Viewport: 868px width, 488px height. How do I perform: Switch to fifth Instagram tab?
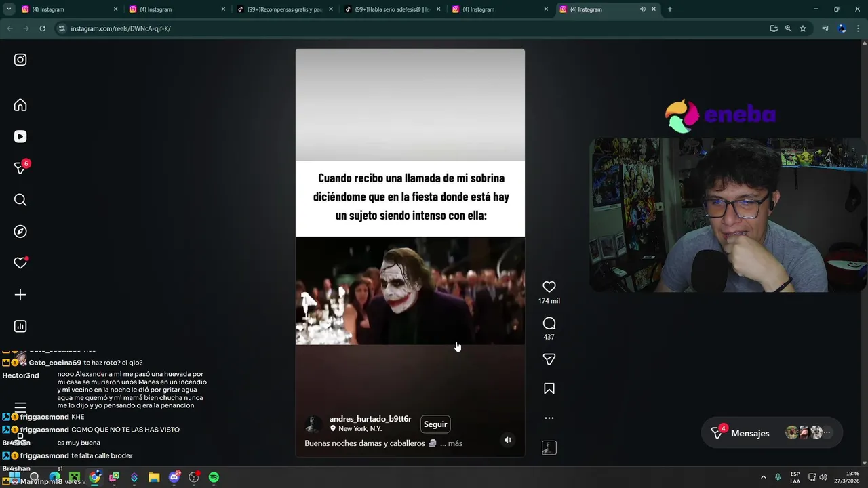click(499, 9)
